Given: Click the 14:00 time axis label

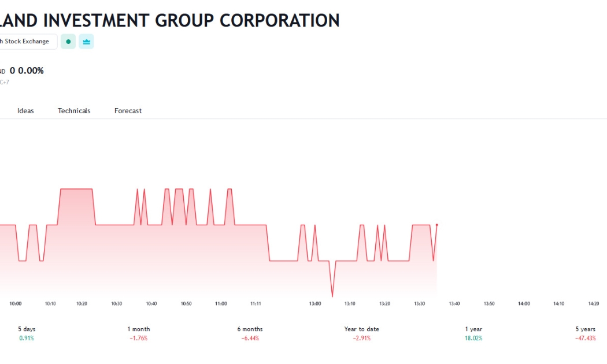Looking at the screenshot, I should [x=524, y=304].
